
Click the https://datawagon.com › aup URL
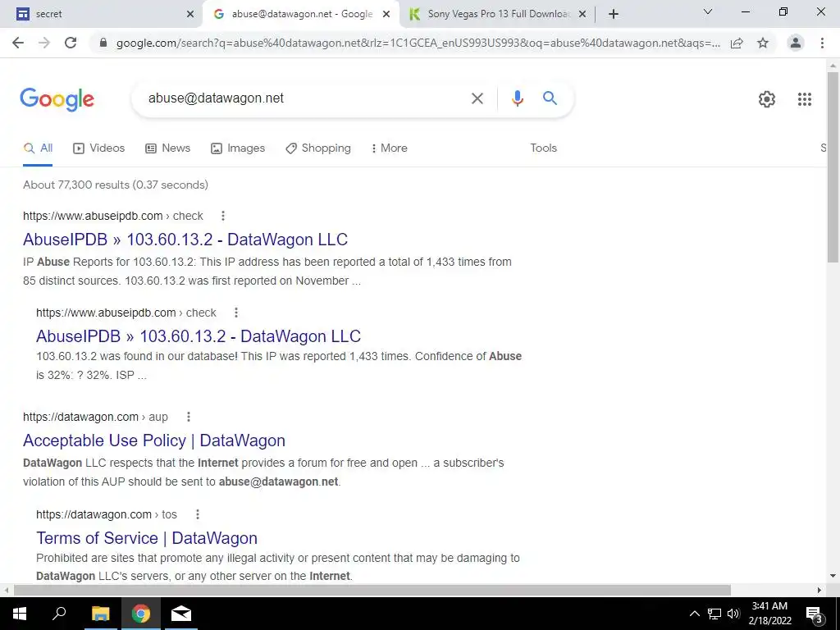pos(95,417)
